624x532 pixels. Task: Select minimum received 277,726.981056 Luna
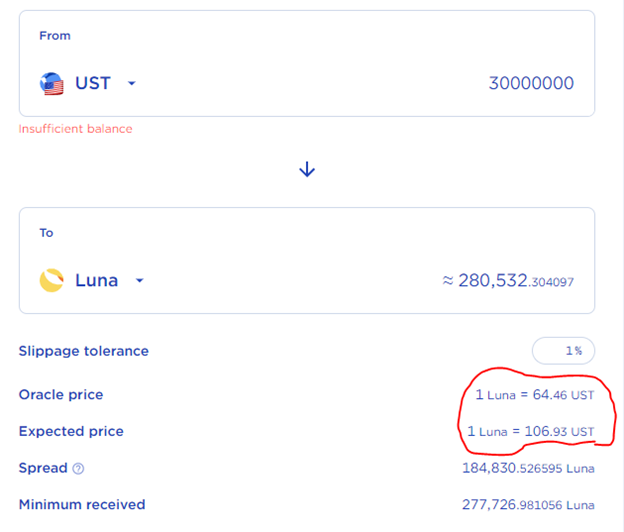tap(528, 505)
